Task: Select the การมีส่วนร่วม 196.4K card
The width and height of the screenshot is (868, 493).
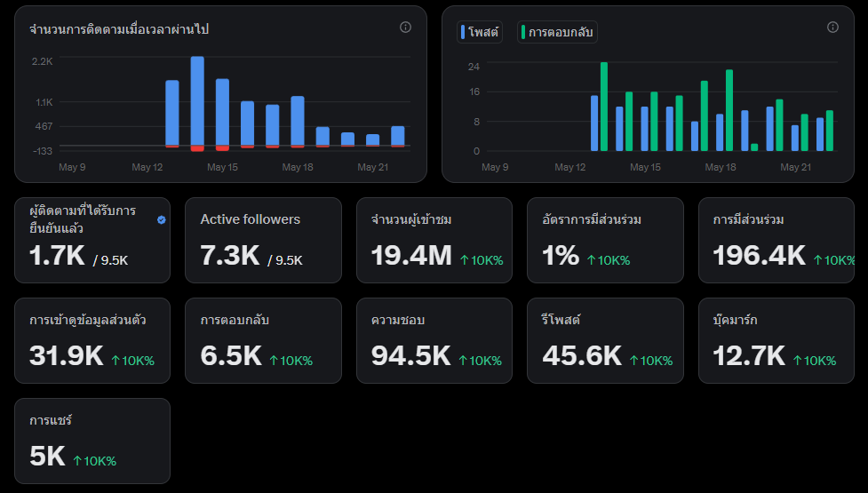Action: 776,240
